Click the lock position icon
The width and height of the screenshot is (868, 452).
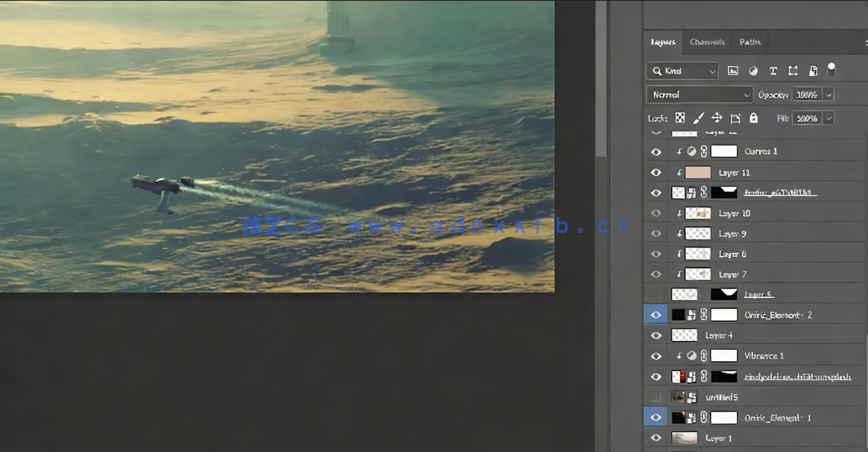pyautogui.click(x=717, y=118)
